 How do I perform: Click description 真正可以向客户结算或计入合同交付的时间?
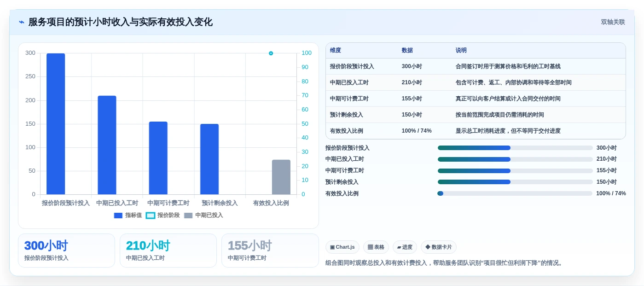pos(508,99)
